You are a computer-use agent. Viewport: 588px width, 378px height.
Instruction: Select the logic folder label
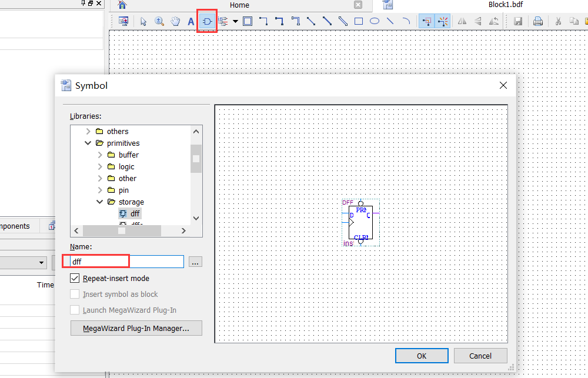[126, 166]
